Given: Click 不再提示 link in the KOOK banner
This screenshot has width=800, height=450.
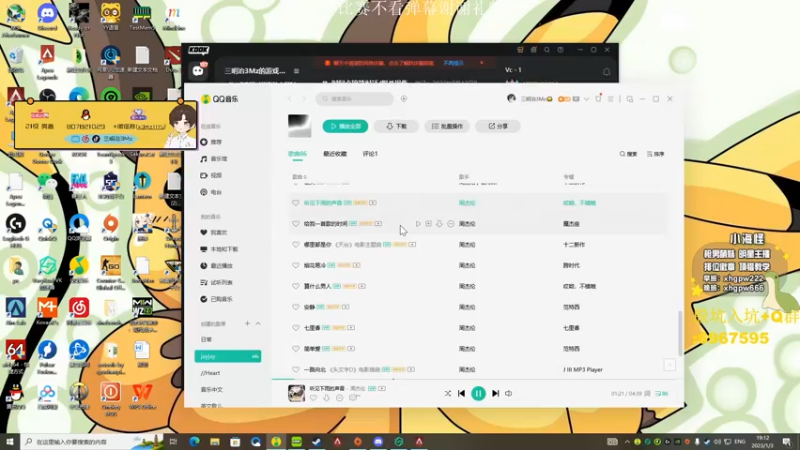Looking at the screenshot, I should pos(453,63).
